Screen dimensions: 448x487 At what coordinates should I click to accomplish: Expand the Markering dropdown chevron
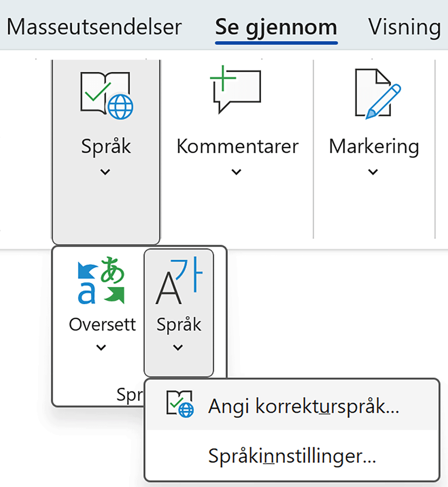(373, 172)
